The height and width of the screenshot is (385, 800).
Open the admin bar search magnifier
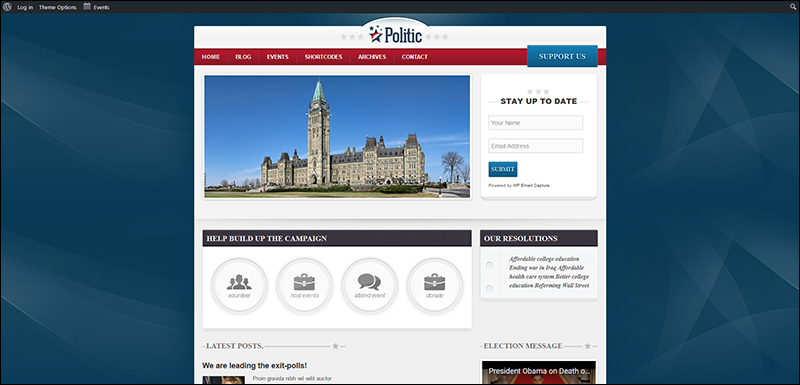[793, 7]
